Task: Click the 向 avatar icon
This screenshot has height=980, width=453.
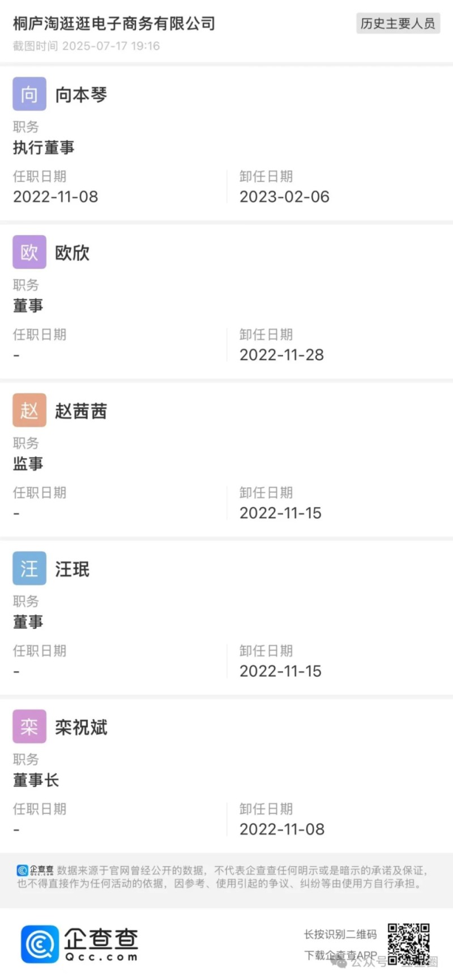Action: point(29,94)
